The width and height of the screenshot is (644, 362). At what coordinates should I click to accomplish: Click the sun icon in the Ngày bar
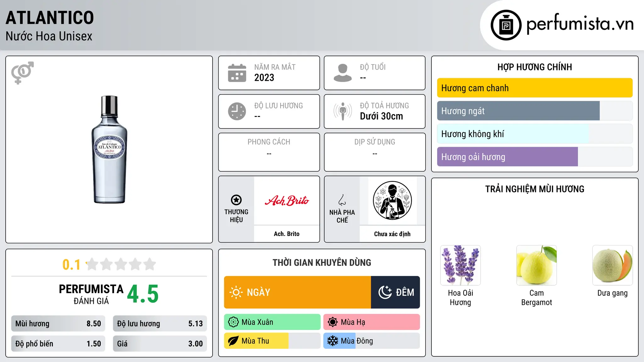pos(236,292)
